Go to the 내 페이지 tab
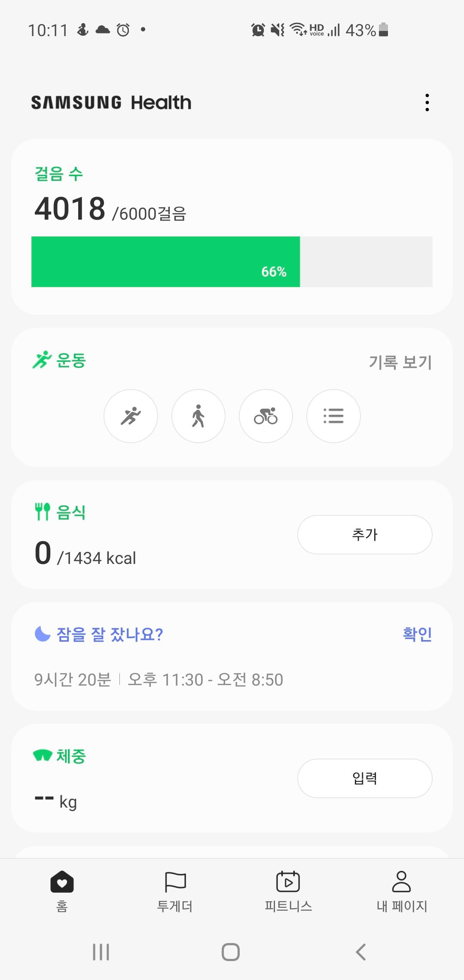The width and height of the screenshot is (464, 980). (x=402, y=890)
